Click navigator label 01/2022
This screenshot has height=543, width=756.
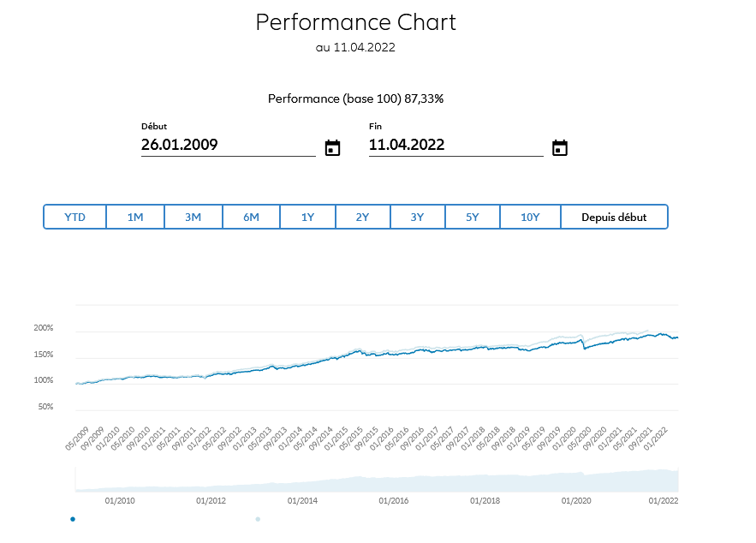coord(664,500)
